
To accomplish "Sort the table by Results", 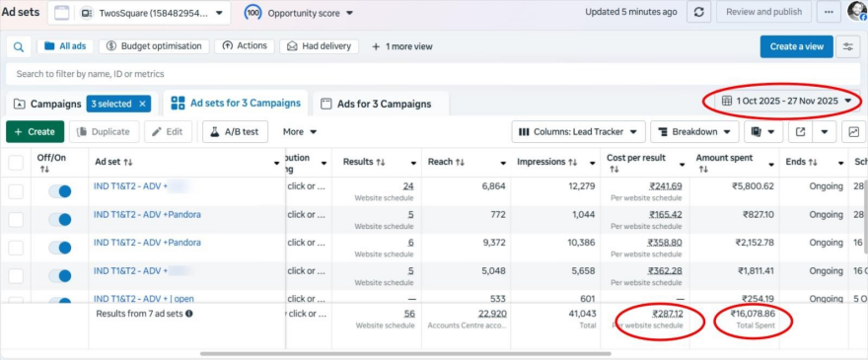I will 381,162.
